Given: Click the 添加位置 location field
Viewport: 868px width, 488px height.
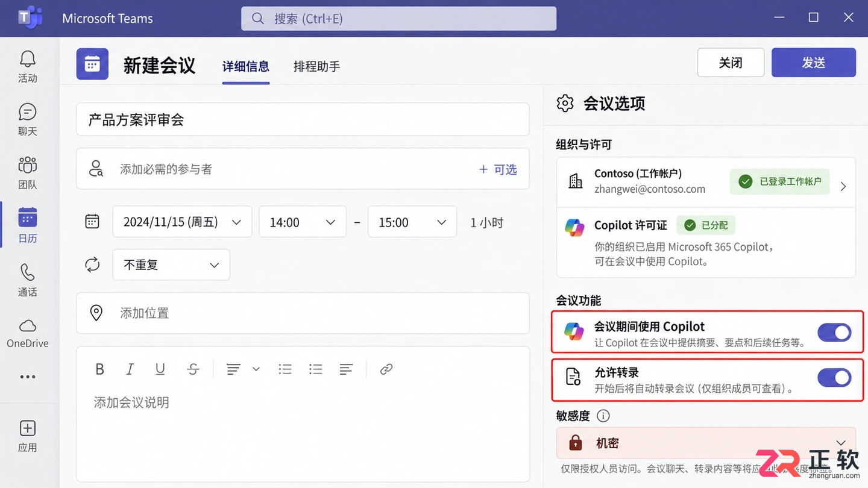Looking at the screenshot, I should pyautogui.click(x=303, y=313).
